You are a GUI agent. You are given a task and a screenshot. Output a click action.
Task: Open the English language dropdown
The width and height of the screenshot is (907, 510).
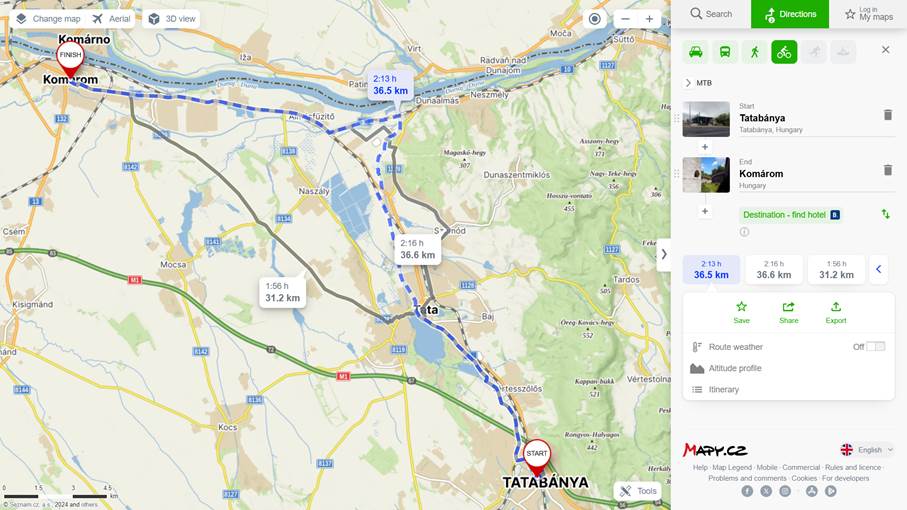click(867, 449)
